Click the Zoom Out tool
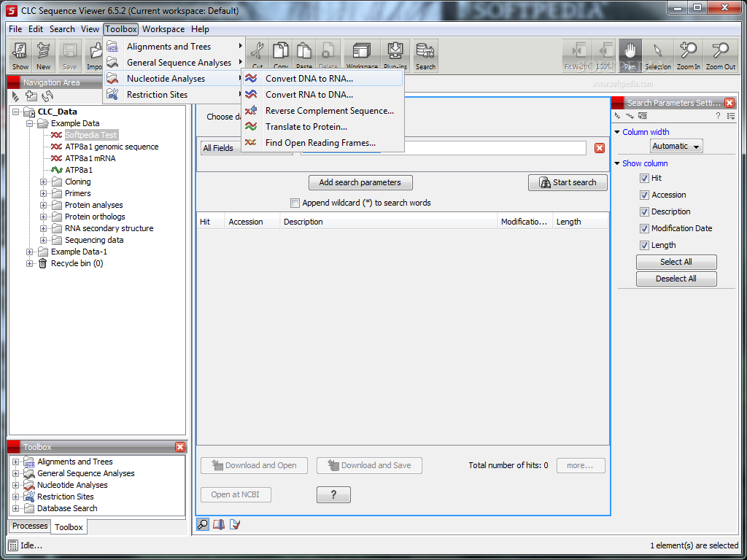 (720, 55)
